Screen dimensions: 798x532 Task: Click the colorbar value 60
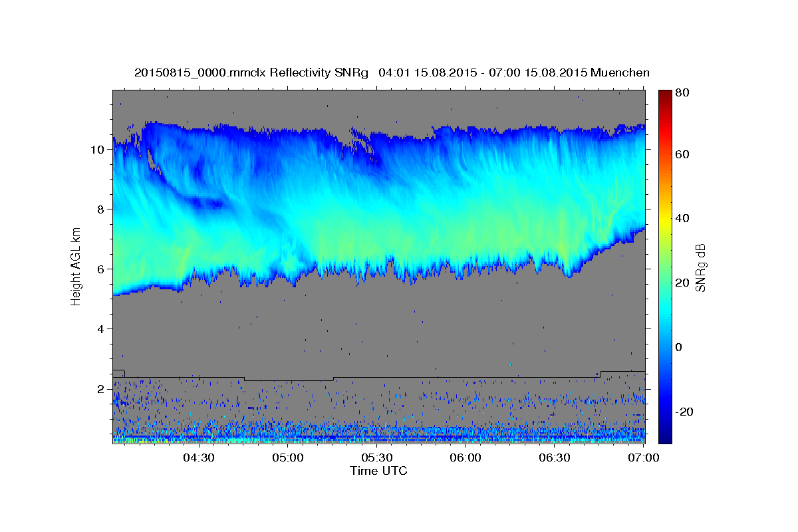[x=684, y=154]
